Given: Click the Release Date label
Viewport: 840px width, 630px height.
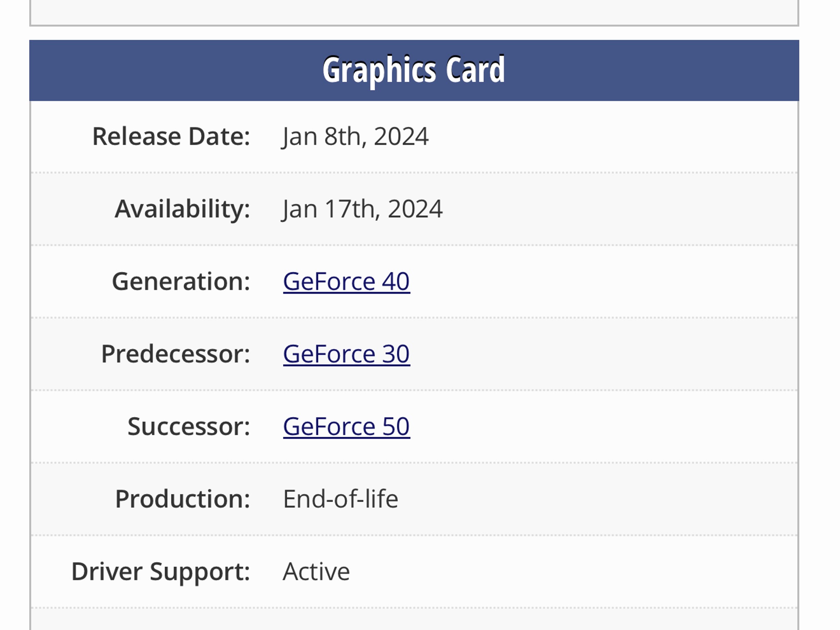Looking at the screenshot, I should click(x=171, y=136).
